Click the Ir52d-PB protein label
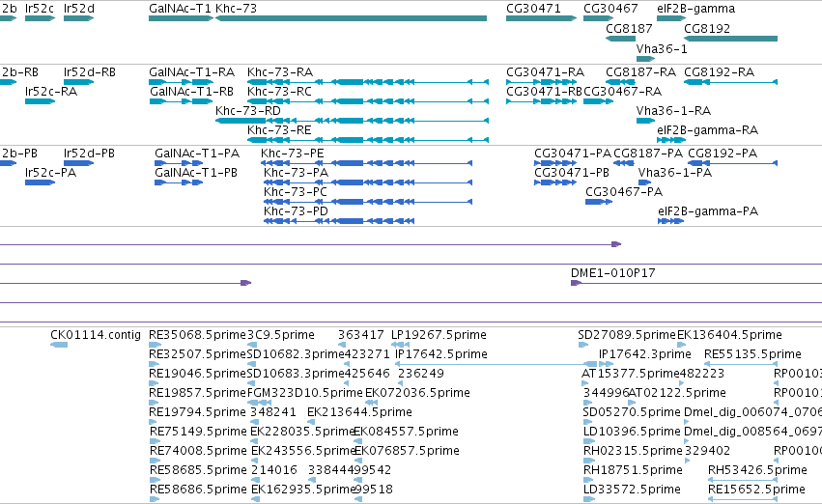 89,153
